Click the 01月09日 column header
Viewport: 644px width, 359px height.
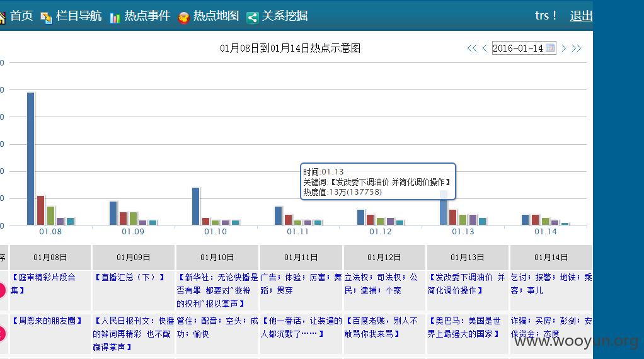pos(134,257)
